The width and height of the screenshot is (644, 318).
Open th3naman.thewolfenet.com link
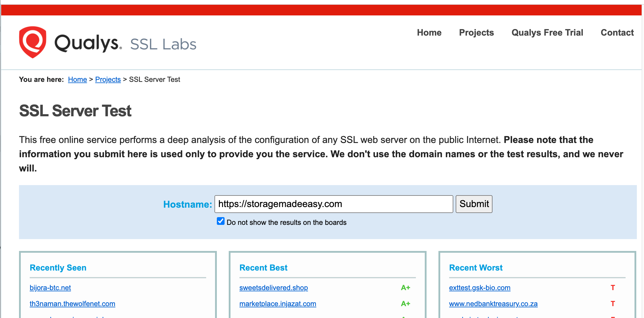coord(72,304)
